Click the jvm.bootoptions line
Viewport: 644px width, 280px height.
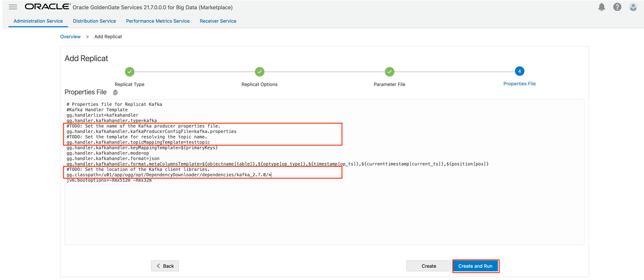109,180
